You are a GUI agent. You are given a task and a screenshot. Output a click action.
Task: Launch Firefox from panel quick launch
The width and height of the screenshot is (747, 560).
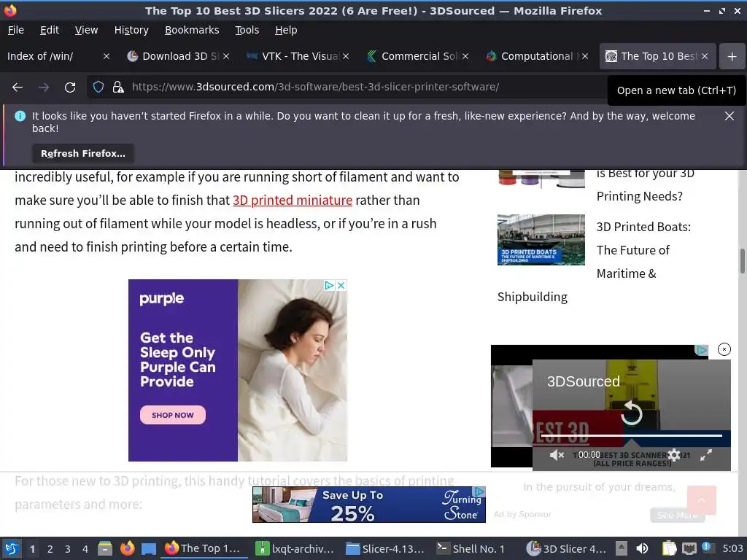click(127, 548)
